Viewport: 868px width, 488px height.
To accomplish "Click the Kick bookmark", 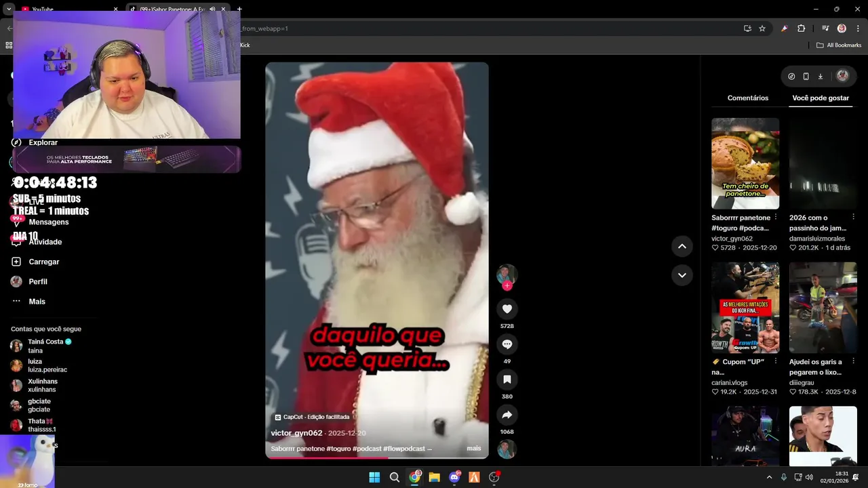I will point(245,45).
